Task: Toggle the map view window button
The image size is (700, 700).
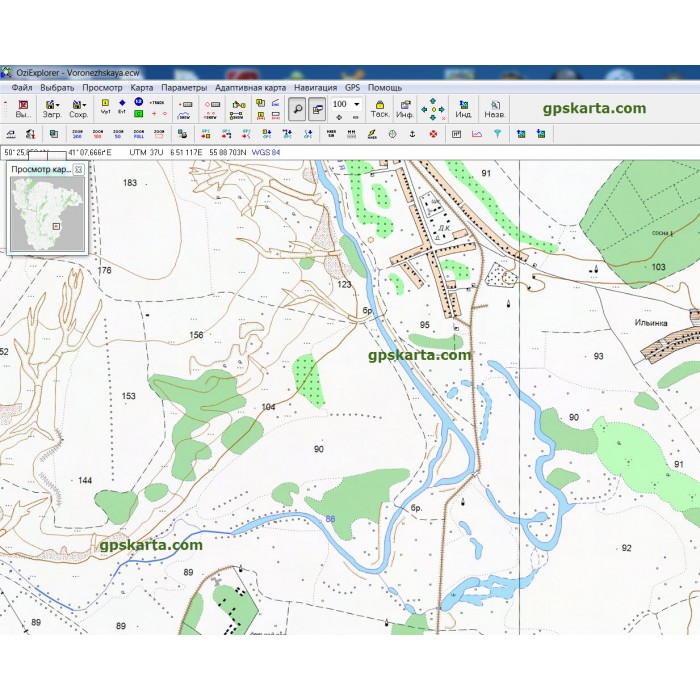Action: 317,108
